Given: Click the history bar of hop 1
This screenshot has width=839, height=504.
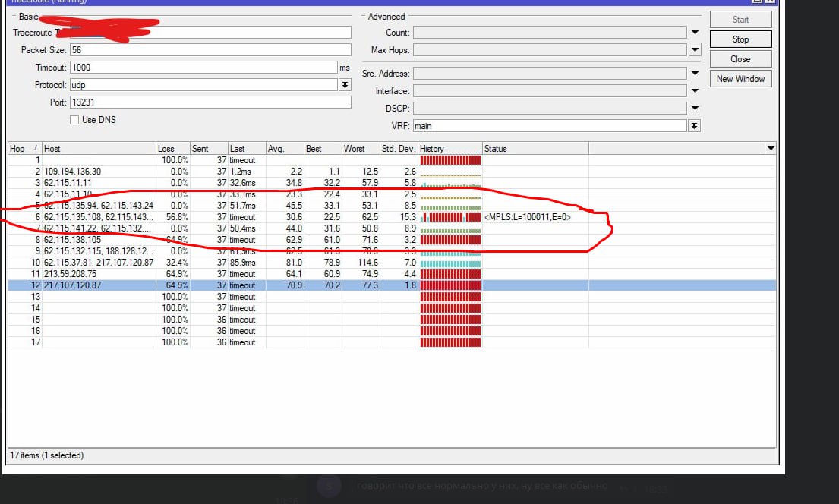Looking at the screenshot, I should 450,160.
